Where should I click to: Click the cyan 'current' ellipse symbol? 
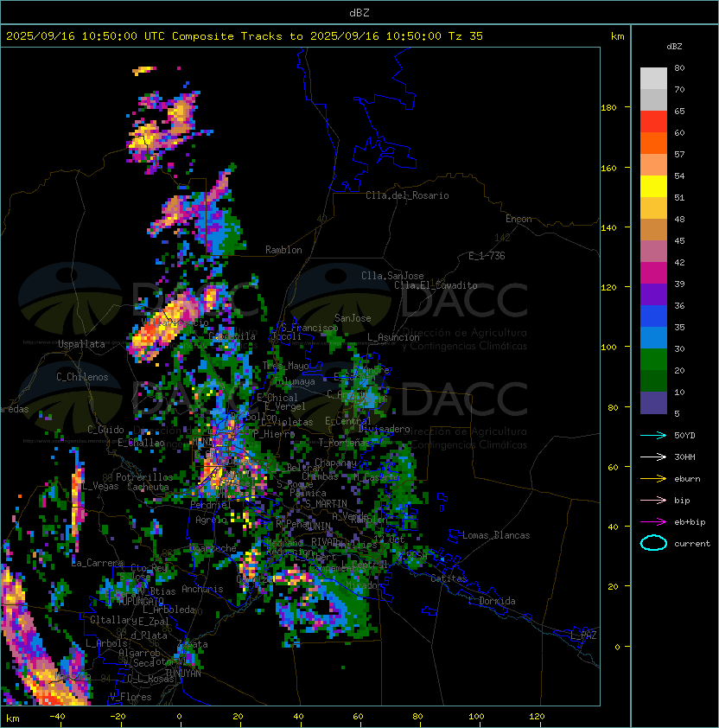pyautogui.click(x=653, y=543)
